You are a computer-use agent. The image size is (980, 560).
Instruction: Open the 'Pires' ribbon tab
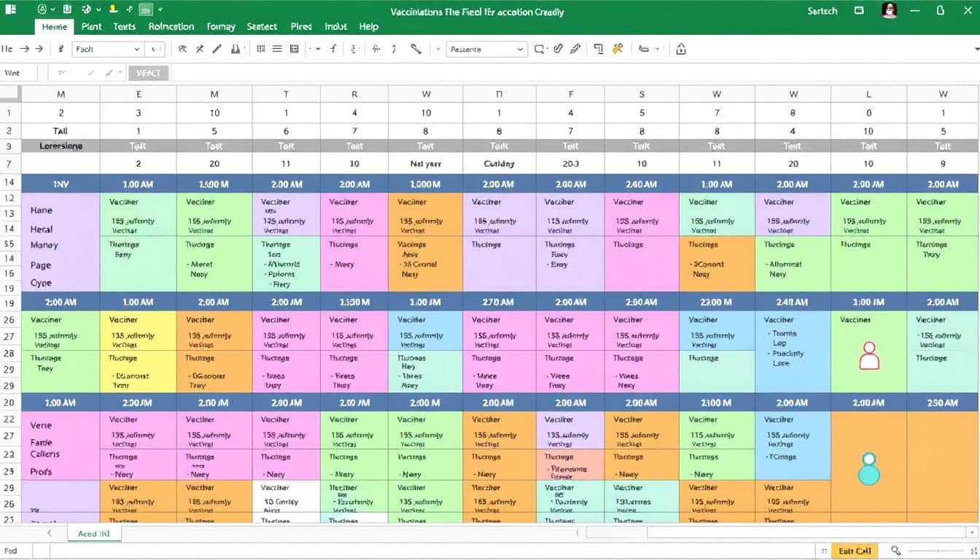click(301, 26)
